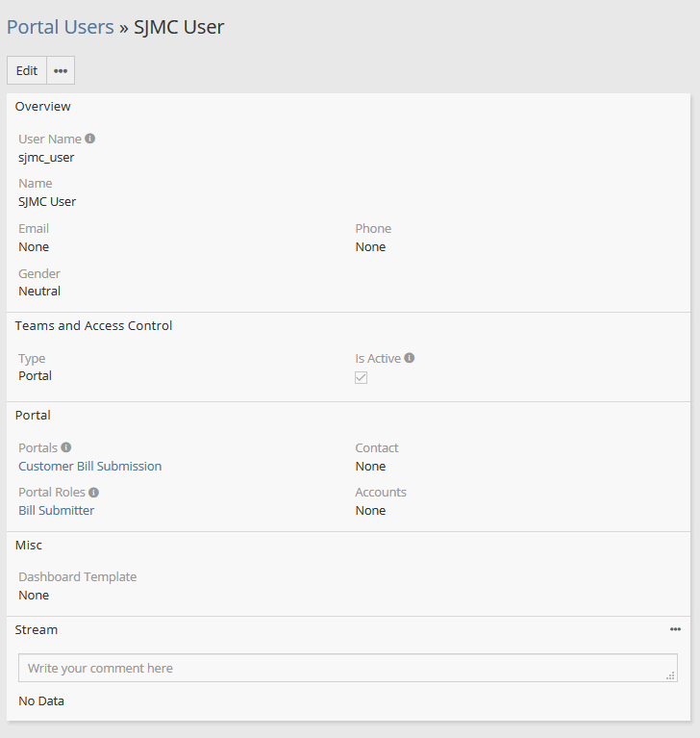Click the comment box resize handle
The image size is (700, 738).
tap(671, 675)
